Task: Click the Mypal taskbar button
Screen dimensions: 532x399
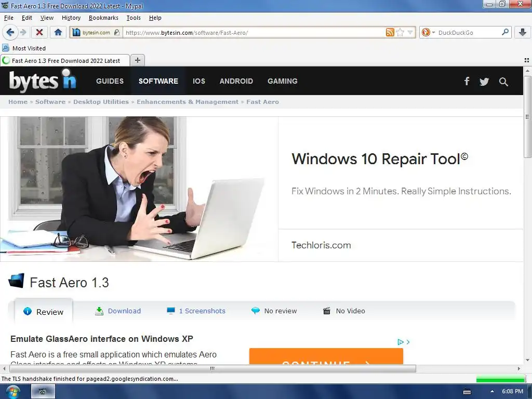Action: click(x=43, y=392)
